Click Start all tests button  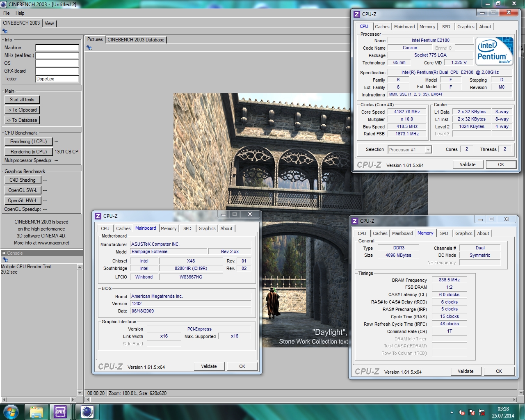point(22,100)
